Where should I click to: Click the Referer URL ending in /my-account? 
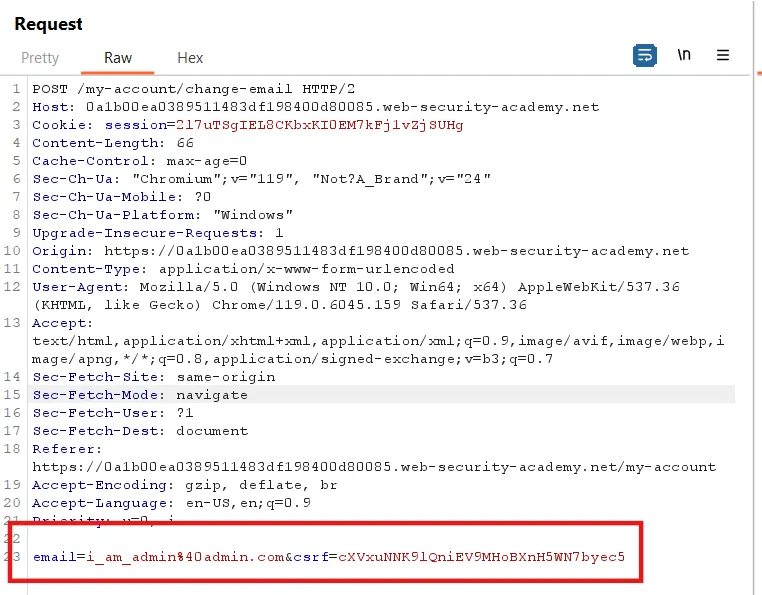pos(374,467)
